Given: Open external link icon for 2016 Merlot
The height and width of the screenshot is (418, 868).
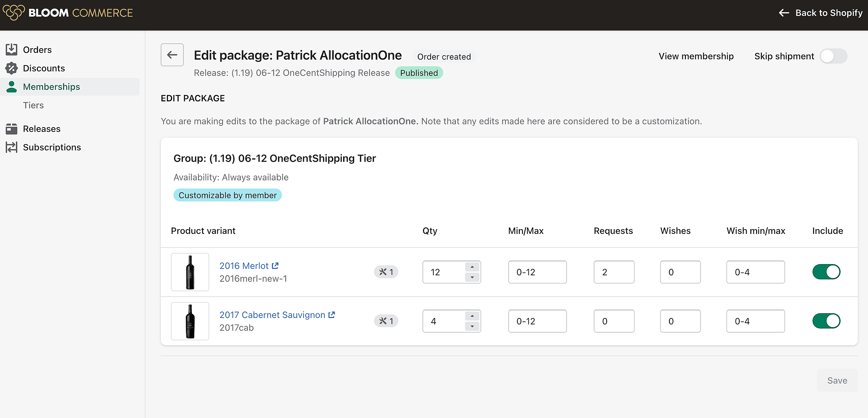Looking at the screenshot, I should click(x=275, y=266).
